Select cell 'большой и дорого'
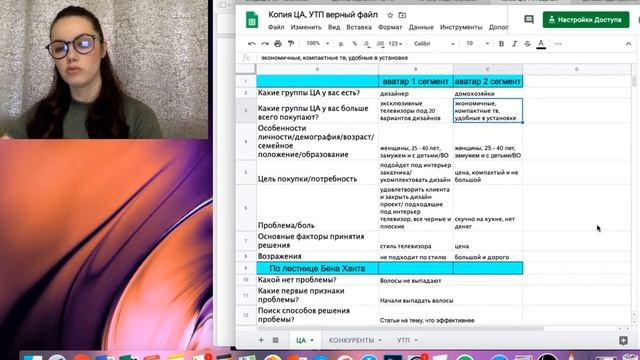Screen dimensions: 640x360 [488, 256]
